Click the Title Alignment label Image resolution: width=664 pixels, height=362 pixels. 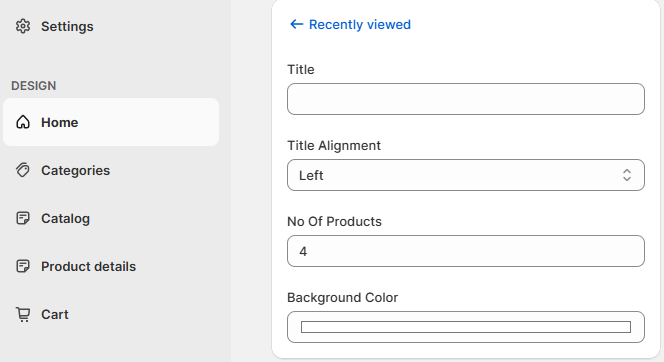[x=334, y=146]
